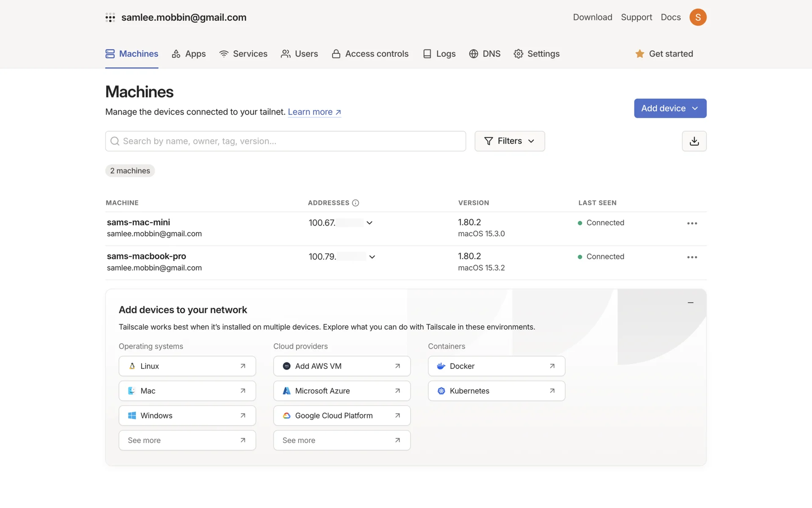
Task: Click the download/export machines list icon
Action: (x=694, y=141)
